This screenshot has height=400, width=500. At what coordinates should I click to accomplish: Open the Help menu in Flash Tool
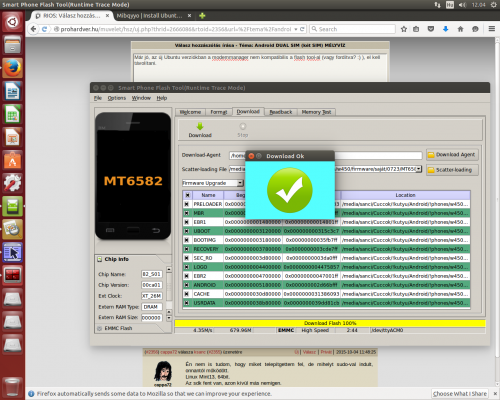(x=162, y=98)
